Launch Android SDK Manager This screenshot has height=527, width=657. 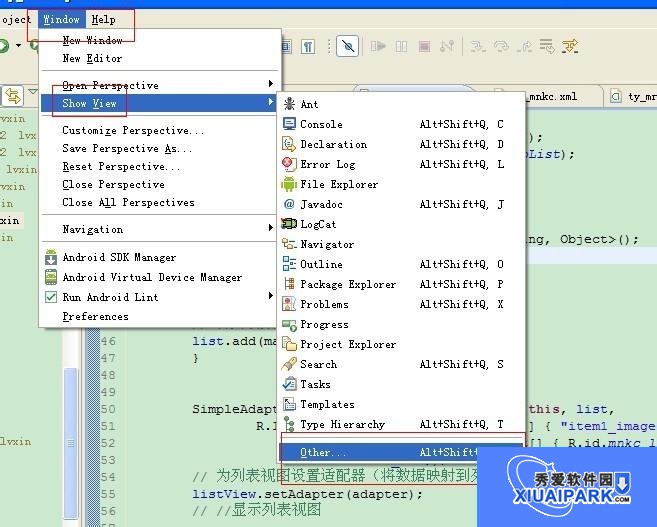[159, 257]
